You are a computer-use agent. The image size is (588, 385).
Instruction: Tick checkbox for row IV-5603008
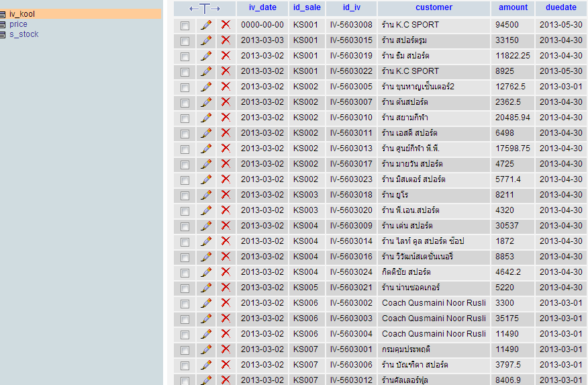(x=185, y=26)
